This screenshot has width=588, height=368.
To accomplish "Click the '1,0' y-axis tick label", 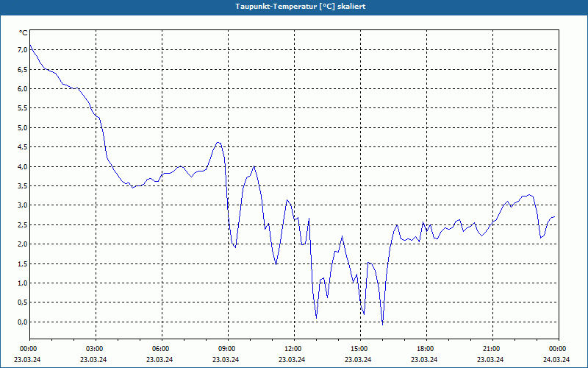I will click(x=24, y=283).
